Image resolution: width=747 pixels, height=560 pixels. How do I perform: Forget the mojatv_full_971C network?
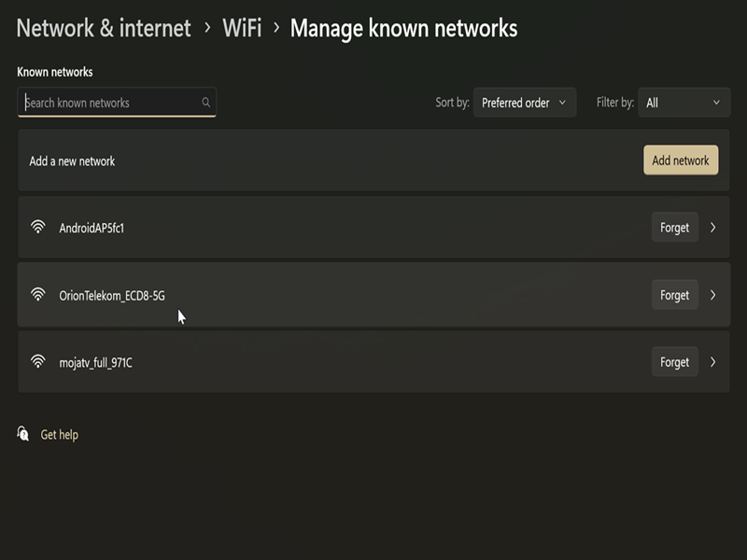[674, 362]
